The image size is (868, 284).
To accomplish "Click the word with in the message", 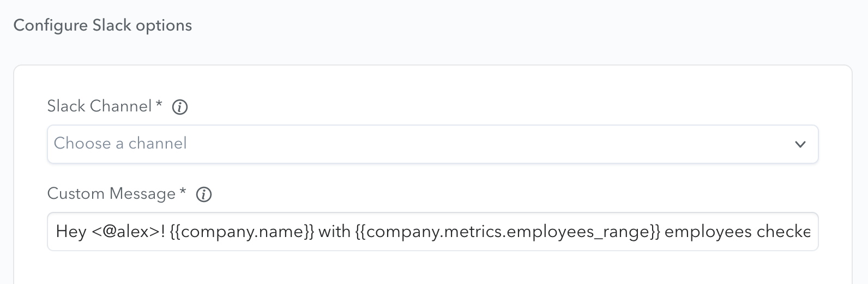I will pos(334,232).
